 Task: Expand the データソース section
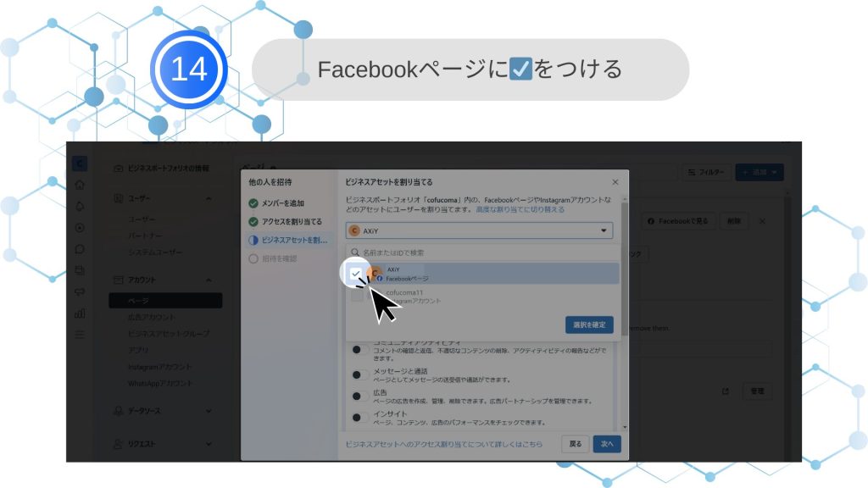click(x=209, y=411)
